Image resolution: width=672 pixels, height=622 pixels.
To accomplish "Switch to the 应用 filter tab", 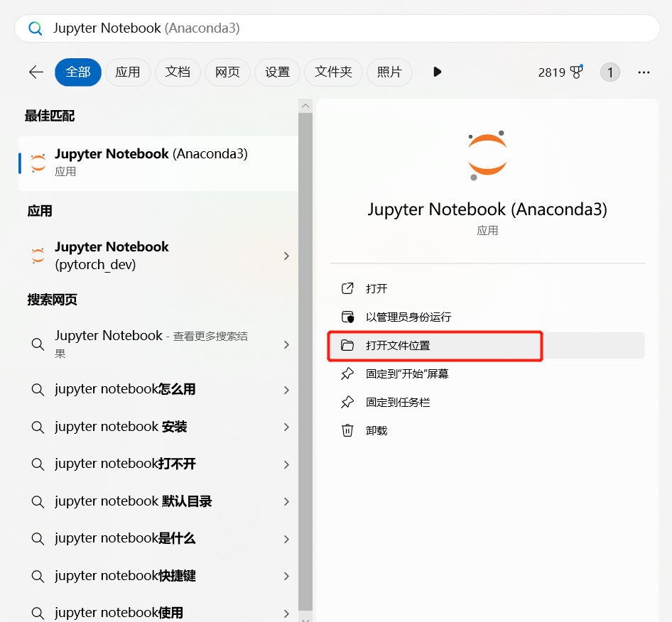I will coord(128,72).
